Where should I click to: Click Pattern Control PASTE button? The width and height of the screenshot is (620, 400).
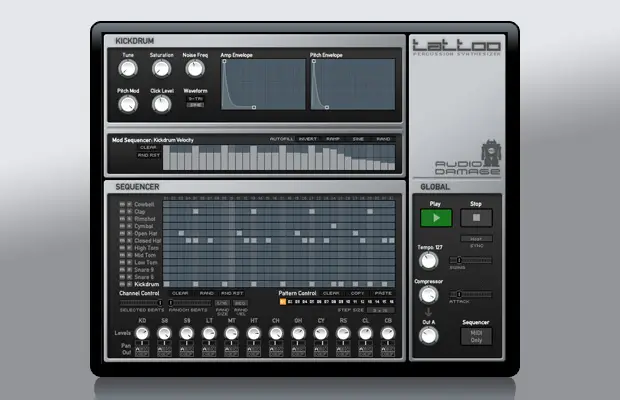pyautogui.click(x=383, y=293)
